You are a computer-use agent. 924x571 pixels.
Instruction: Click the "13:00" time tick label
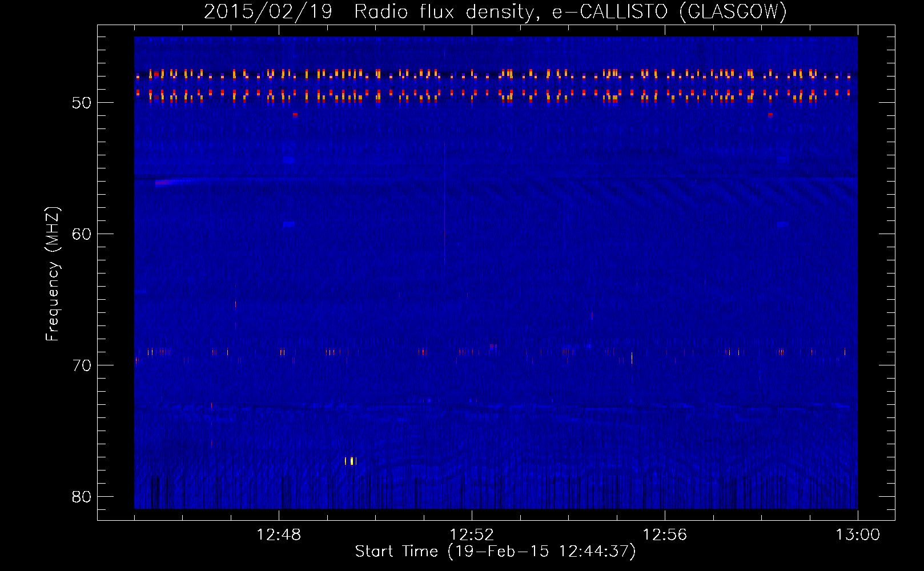click(x=858, y=535)
